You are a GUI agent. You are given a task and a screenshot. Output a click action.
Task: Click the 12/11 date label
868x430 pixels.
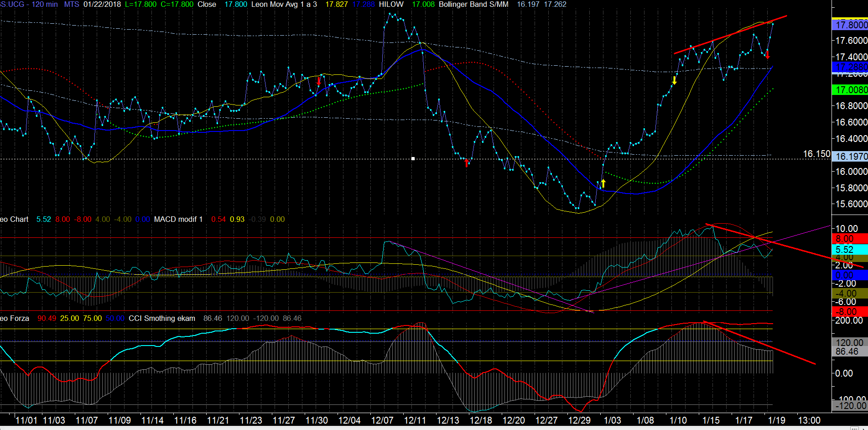(415, 420)
